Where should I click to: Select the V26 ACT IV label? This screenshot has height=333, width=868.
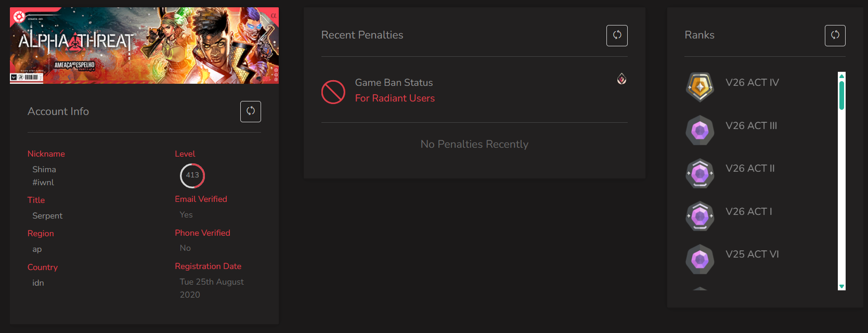[752, 82]
